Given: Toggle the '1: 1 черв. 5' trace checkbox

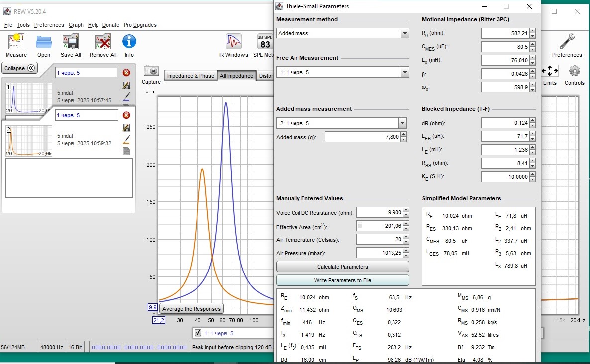Looking at the screenshot, I should coord(198,333).
